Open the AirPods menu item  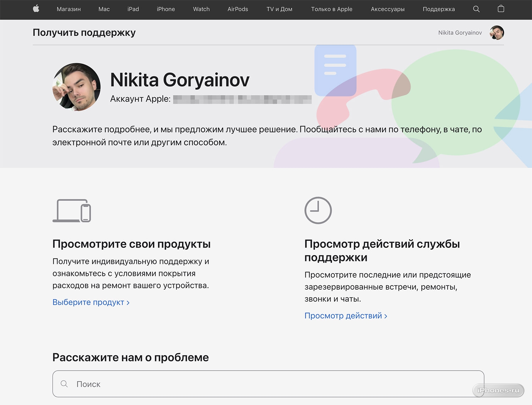point(238,9)
